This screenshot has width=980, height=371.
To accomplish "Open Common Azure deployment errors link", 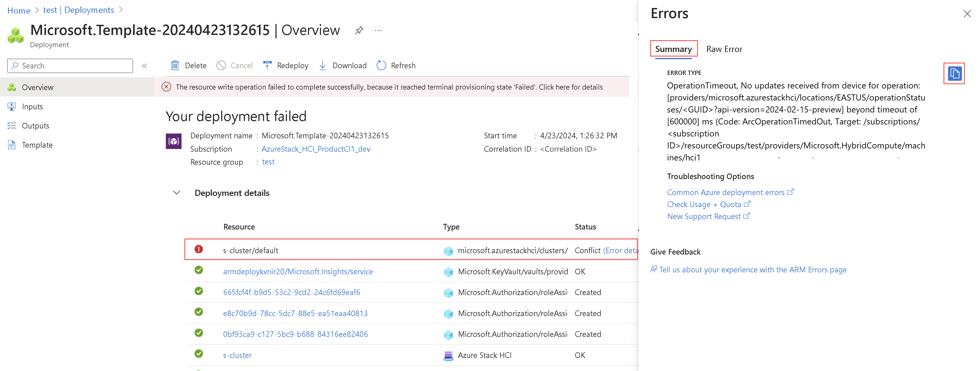I will 726,193.
